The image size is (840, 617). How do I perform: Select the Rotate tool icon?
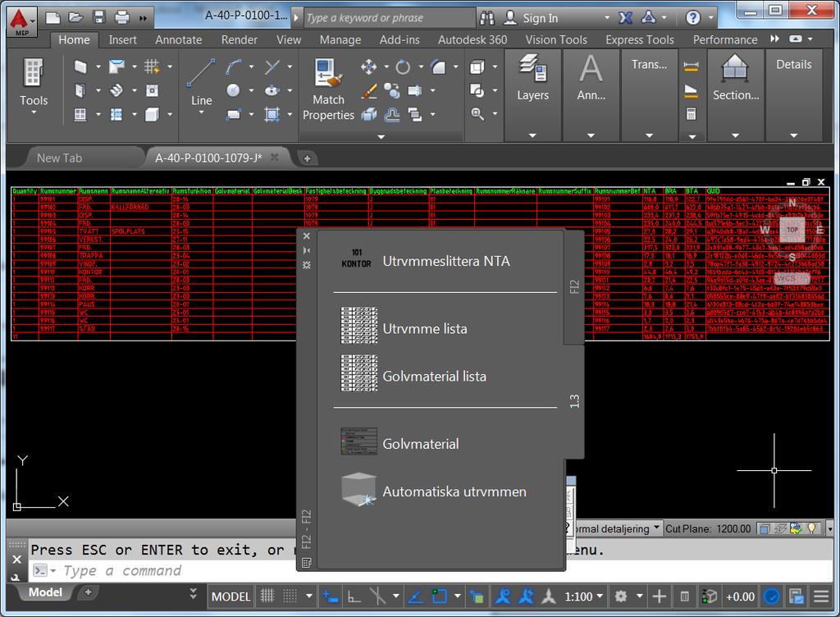(403, 67)
